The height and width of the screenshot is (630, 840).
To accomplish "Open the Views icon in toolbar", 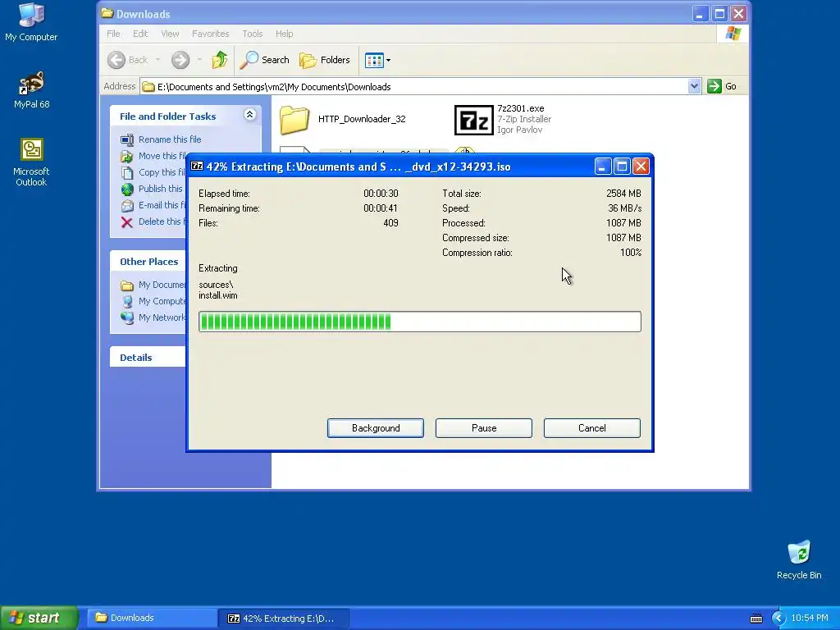I will [374, 60].
